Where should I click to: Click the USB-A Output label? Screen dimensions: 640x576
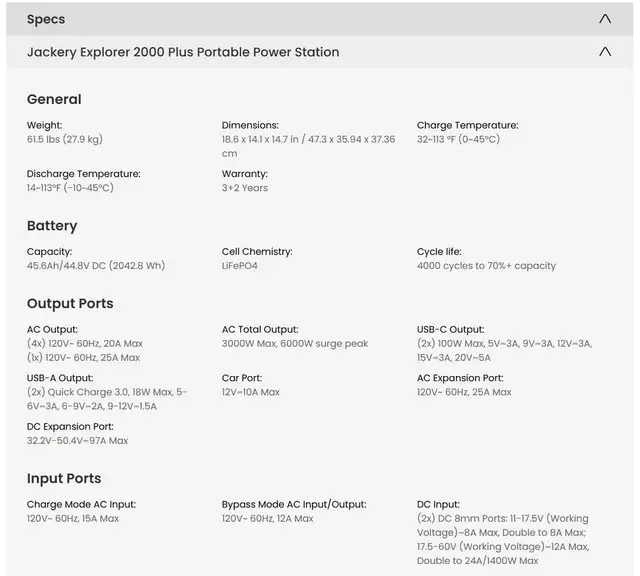[60, 378]
